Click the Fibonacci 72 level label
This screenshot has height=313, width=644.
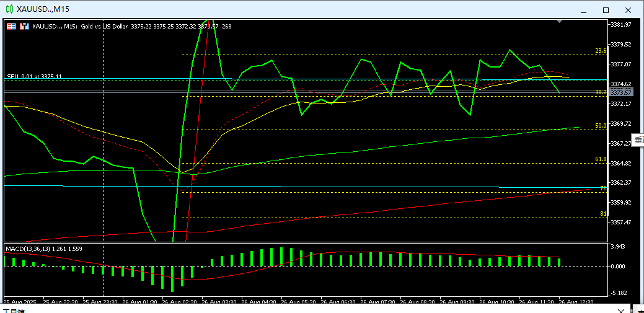pos(603,188)
